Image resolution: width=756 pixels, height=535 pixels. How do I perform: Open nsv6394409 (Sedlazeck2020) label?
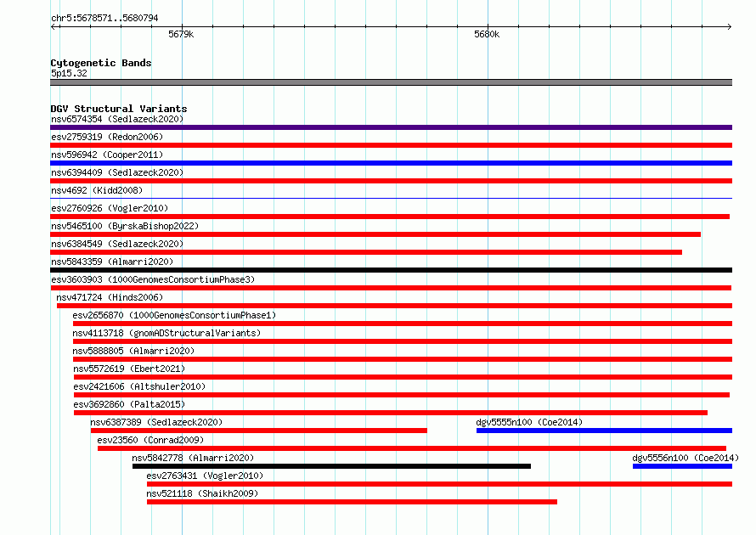(x=117, y=172)
